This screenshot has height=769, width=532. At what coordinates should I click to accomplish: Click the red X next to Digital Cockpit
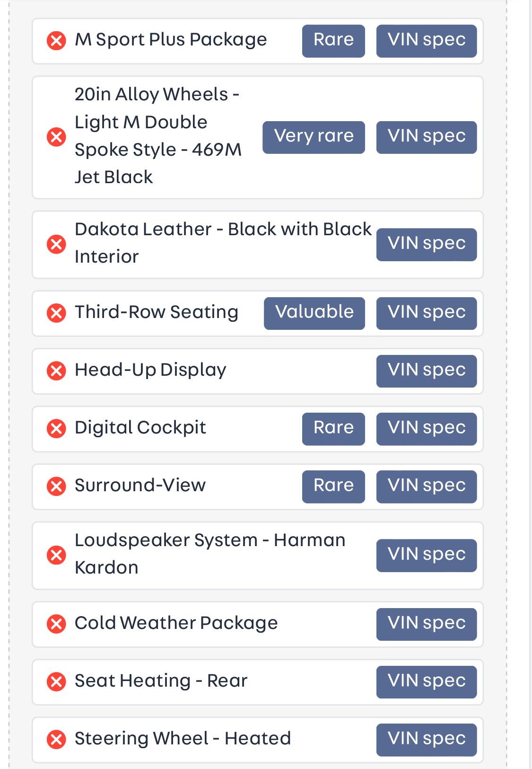tap(56, 428)
